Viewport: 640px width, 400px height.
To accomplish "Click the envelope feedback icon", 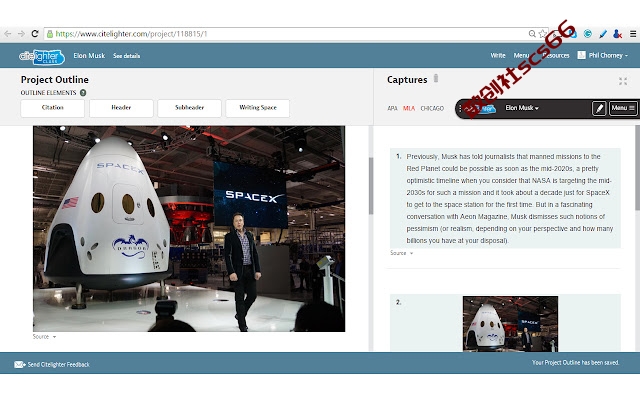I will pos(20,364).
